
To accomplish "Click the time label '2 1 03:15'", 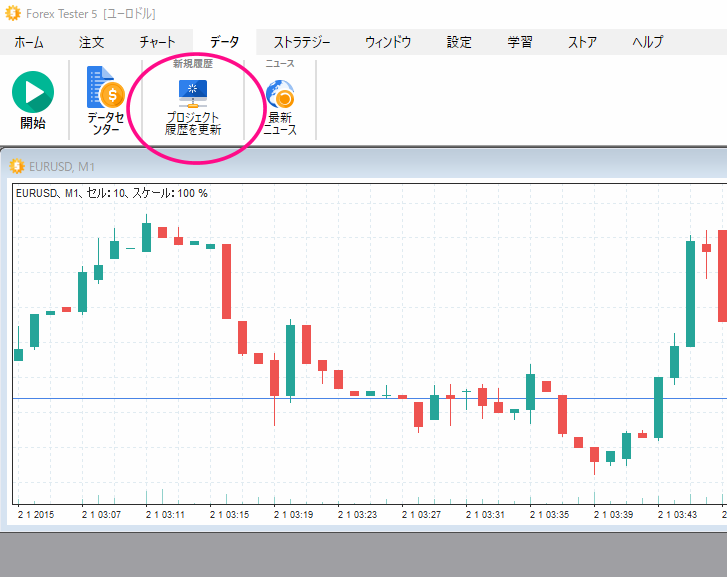I will click(x=230, y=514).
